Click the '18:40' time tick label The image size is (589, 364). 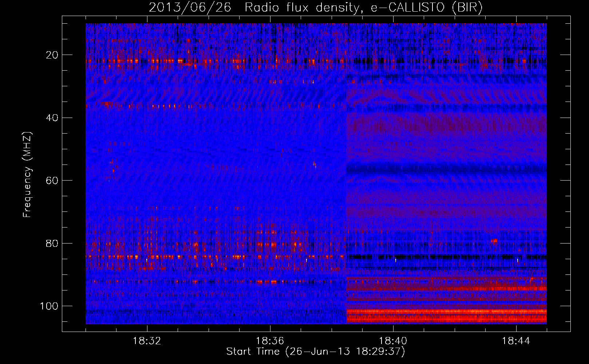click(393, 341)
